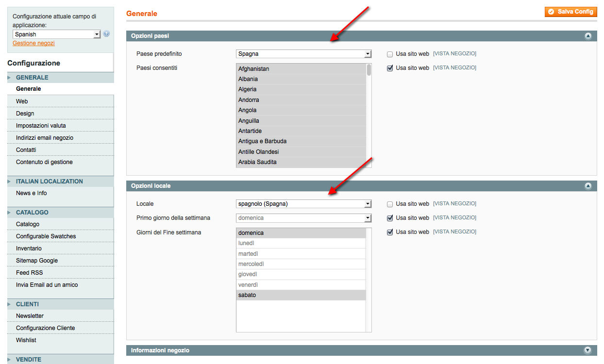
Task: Open the Gestione negozi link
Action: 34,43
